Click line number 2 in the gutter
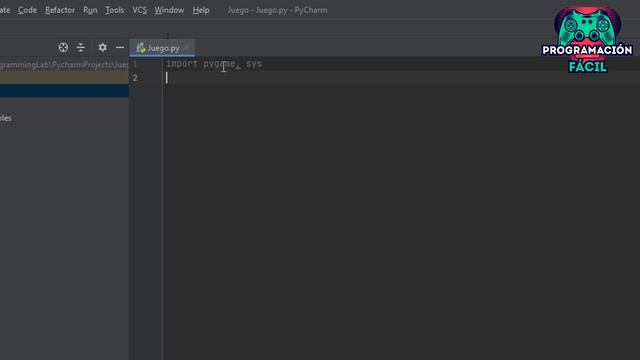 (135, 78)
